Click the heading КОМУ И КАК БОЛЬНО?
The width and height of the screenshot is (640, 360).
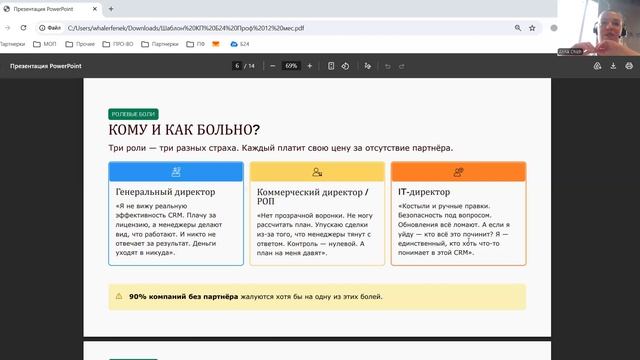[x=184, y=130]
